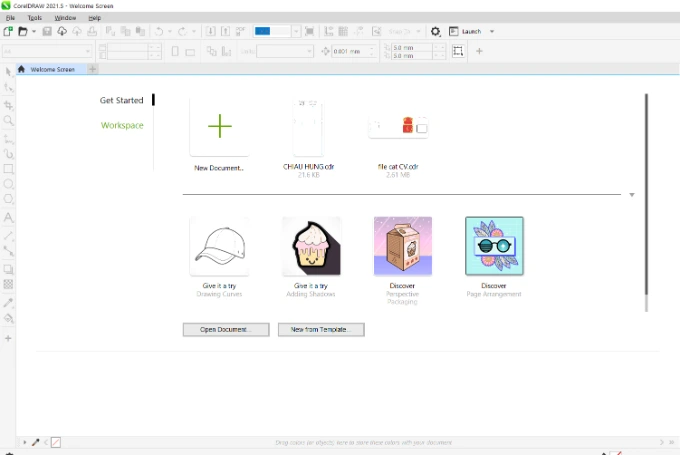Select the Eyedropper tool in toolbox

point(8,303)
